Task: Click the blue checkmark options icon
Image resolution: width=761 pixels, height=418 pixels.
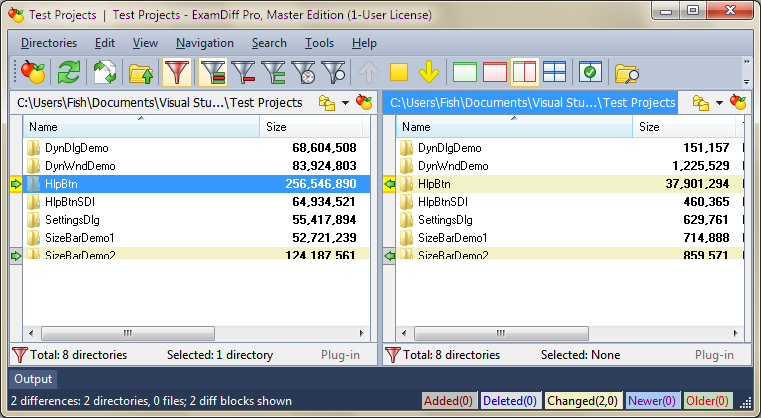Action: (590, 72)
